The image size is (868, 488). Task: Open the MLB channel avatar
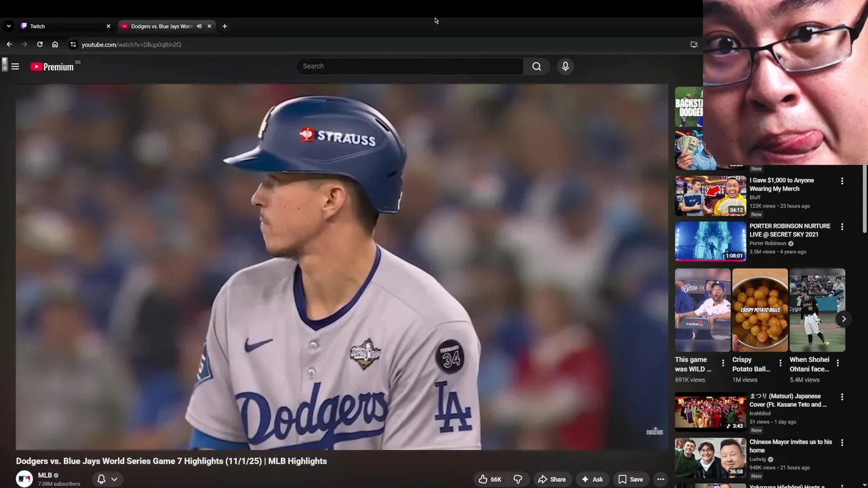pos(24,479)
